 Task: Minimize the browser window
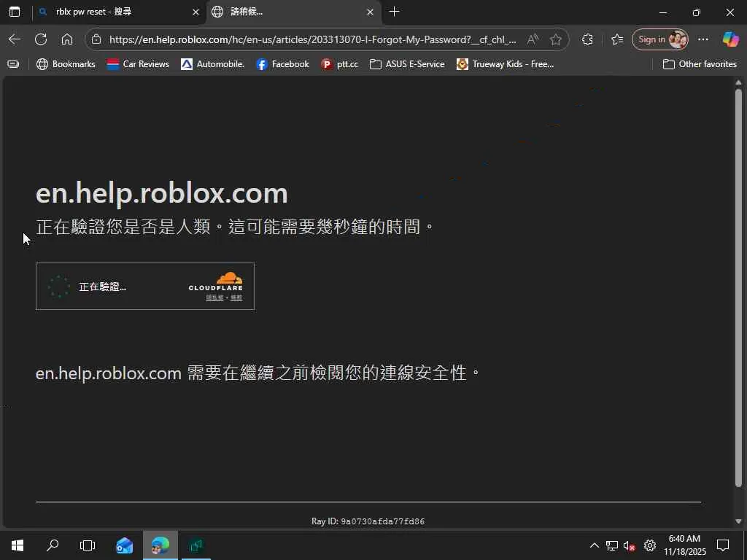tap(662, 12)
